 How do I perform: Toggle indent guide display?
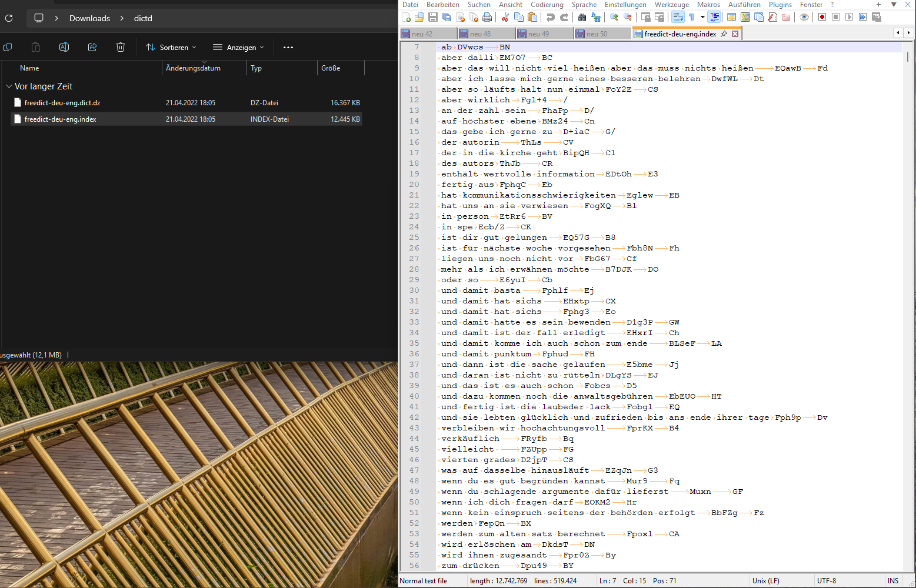(714, 17)
